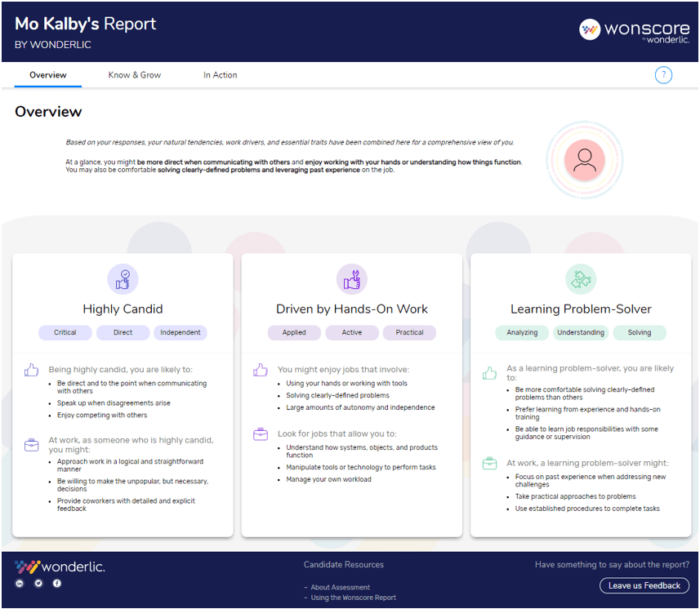Click 'Candidate Resources' footer heading
This screenshot has width=700, height=609.
(343, 564)
